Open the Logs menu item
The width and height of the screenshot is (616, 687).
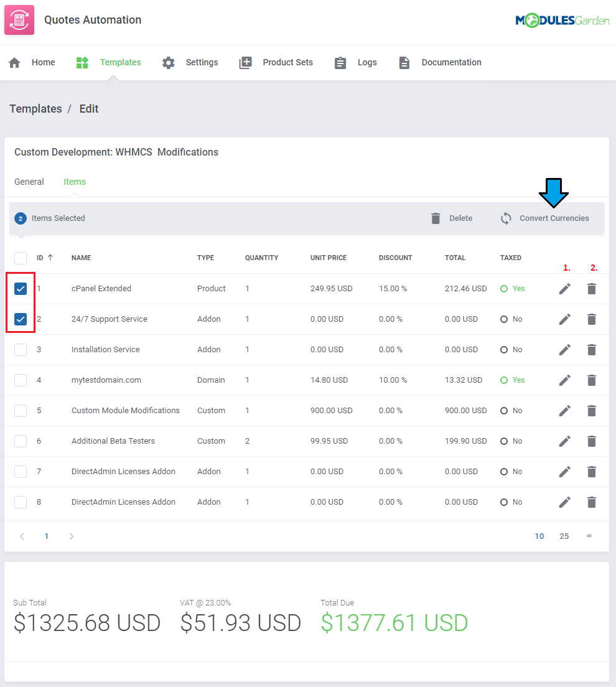point(367,63)
